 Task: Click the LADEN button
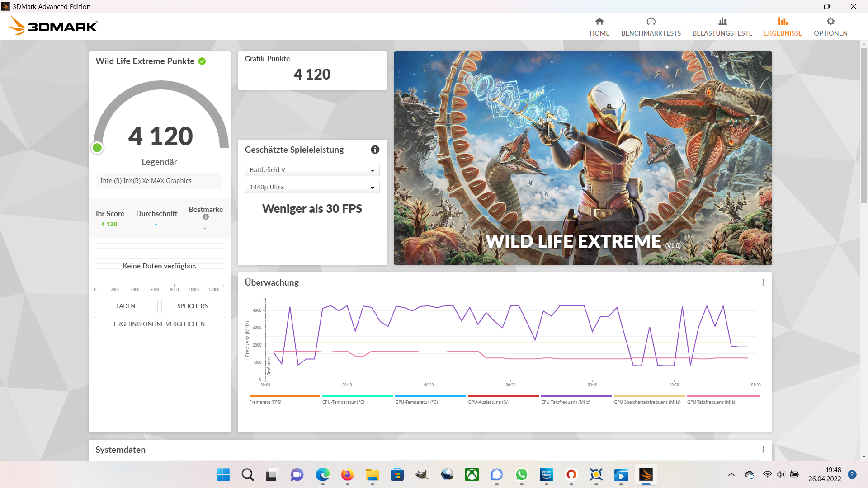pyautogui.click(x=126, y=306)
